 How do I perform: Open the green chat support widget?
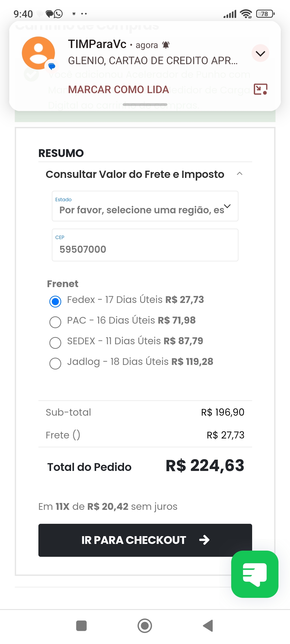(255, 574)
